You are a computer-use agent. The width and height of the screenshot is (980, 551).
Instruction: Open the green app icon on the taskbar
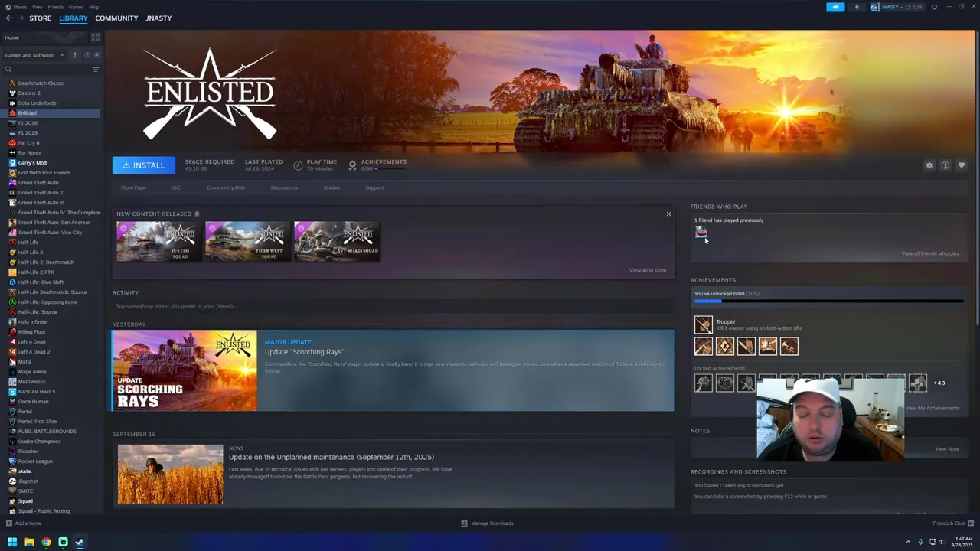(x=63, y=542)
